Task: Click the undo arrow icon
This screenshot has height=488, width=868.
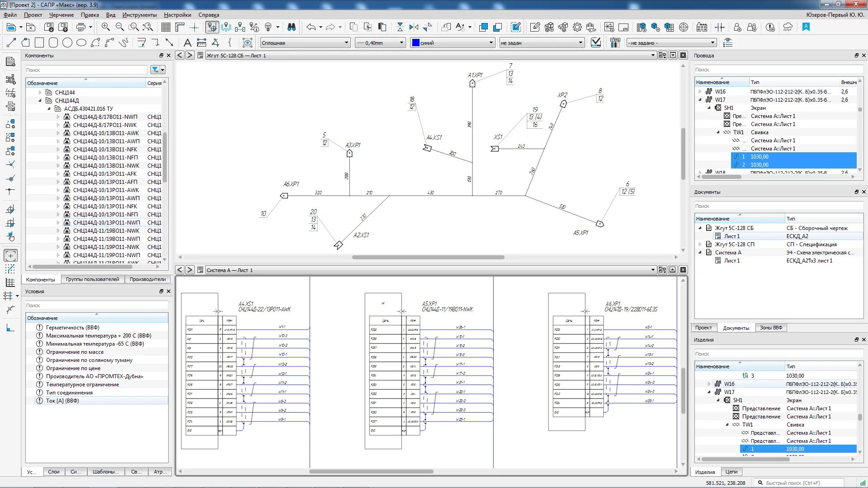Action: point(311,28)
